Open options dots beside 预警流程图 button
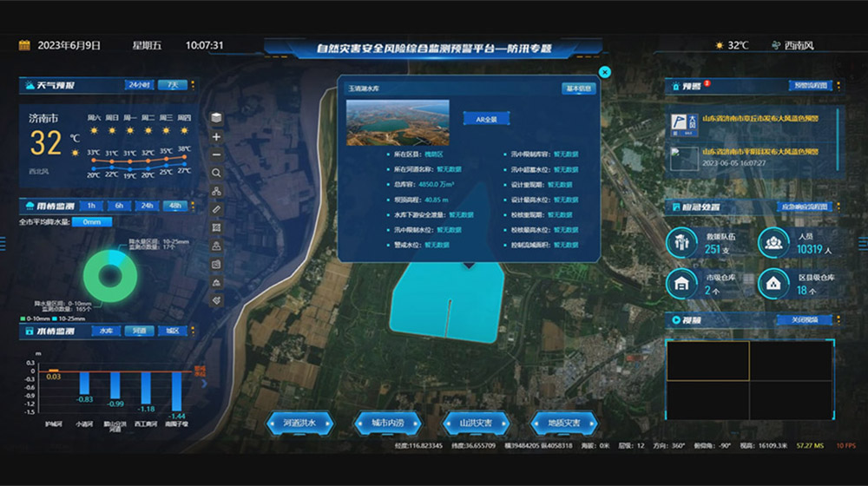The width and height of the screenshot is (868, 486). [x=838, y=86]
